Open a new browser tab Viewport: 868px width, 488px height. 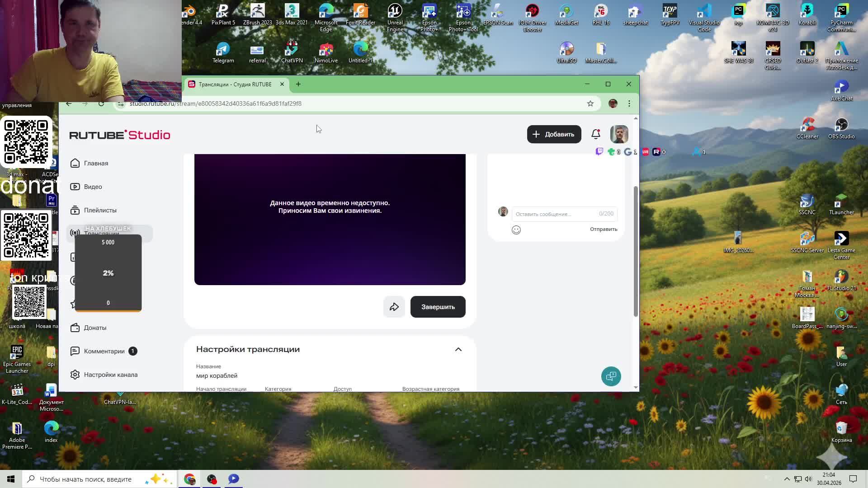pos(298,84)
